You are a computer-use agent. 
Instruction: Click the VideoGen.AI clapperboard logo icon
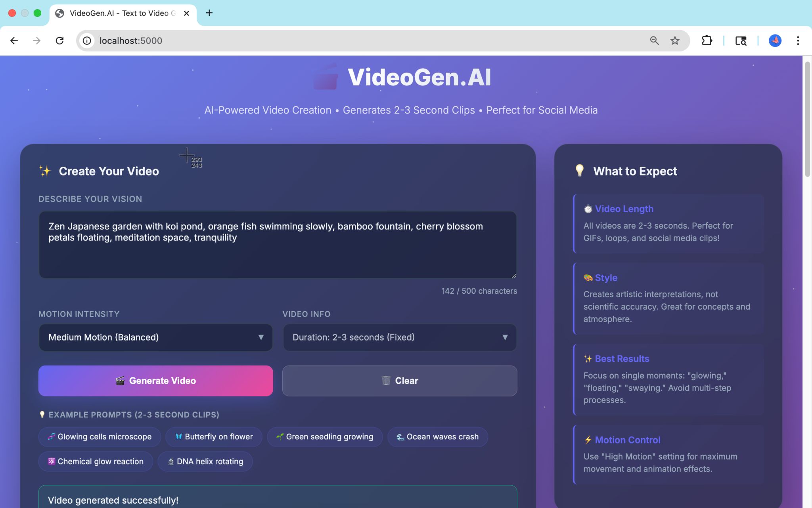pos(326,77)
